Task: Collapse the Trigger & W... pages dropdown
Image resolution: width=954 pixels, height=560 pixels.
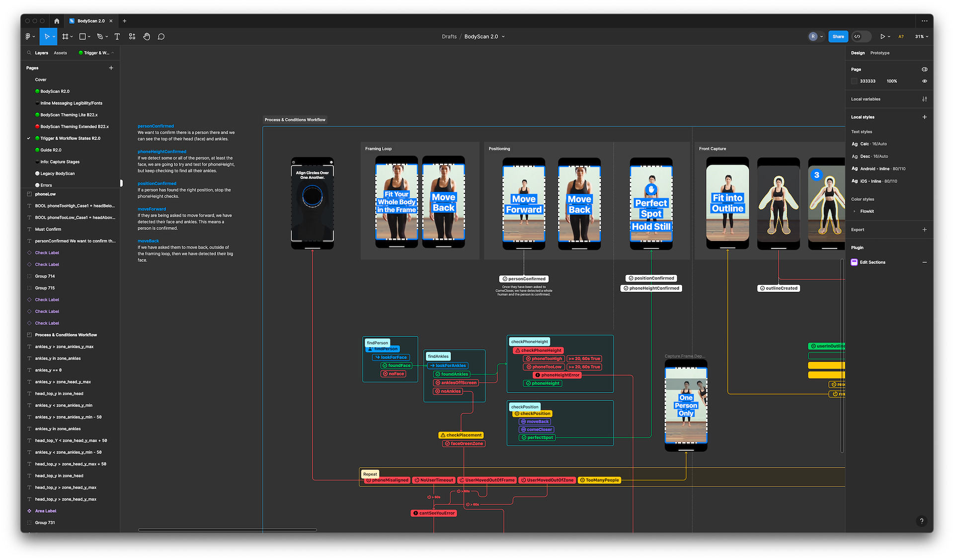Action: pos(113,53)
